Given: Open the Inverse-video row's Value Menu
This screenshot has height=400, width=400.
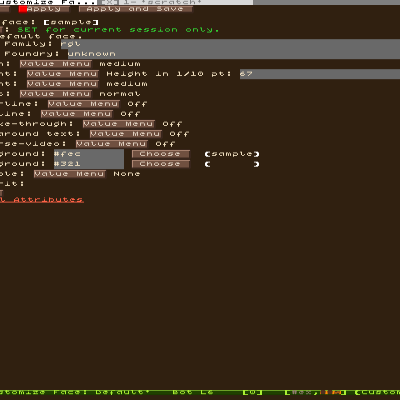Looking at the screenshot, I should [x=112, y=144].
